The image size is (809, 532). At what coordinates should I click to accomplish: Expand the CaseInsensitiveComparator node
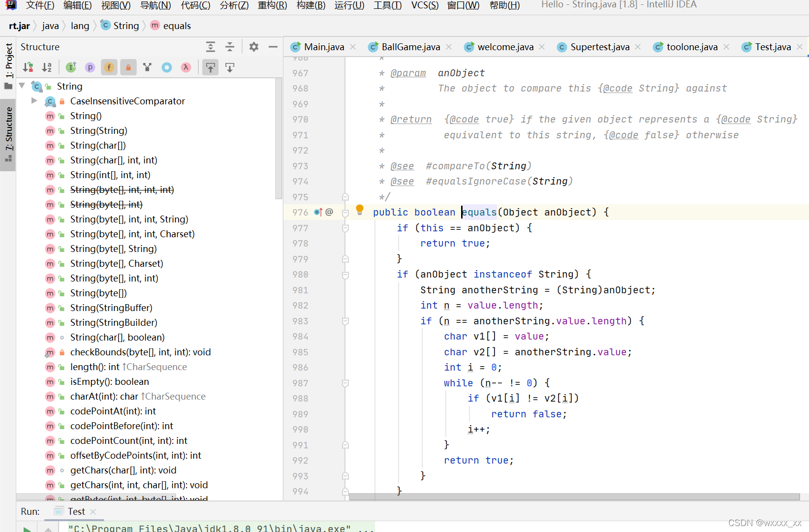[34, 101]
